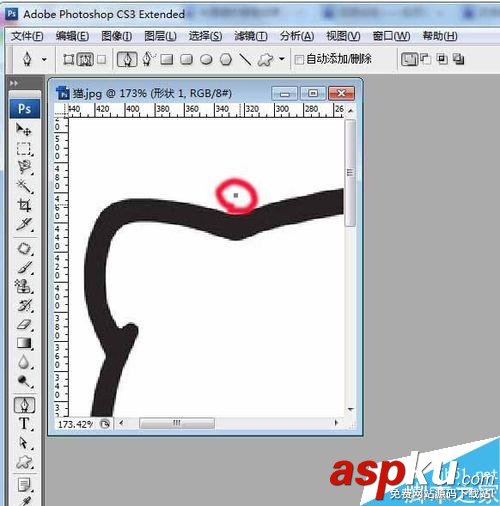Open the document status popup icon
The width and height of the screenshot is (500, 506).
click(105, 424)
